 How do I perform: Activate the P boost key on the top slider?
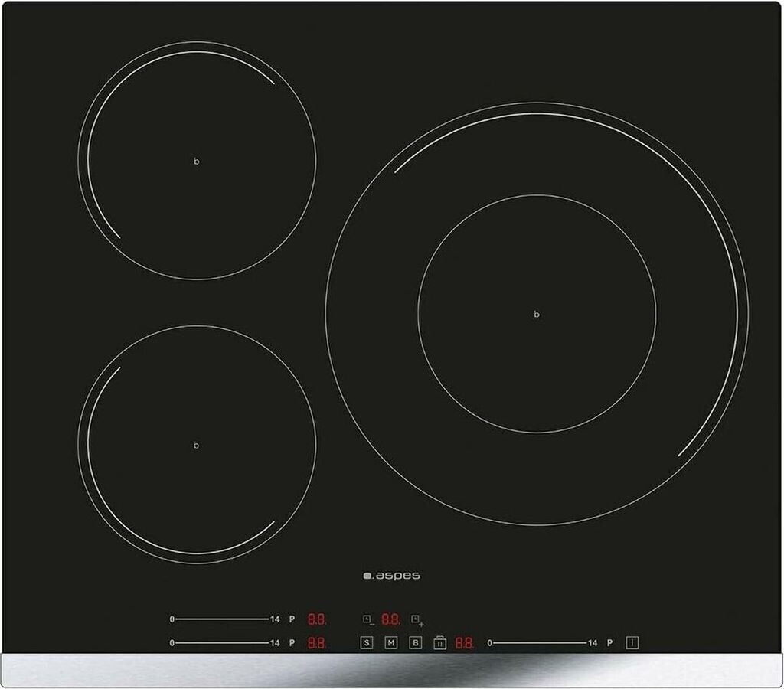(292, 619)
